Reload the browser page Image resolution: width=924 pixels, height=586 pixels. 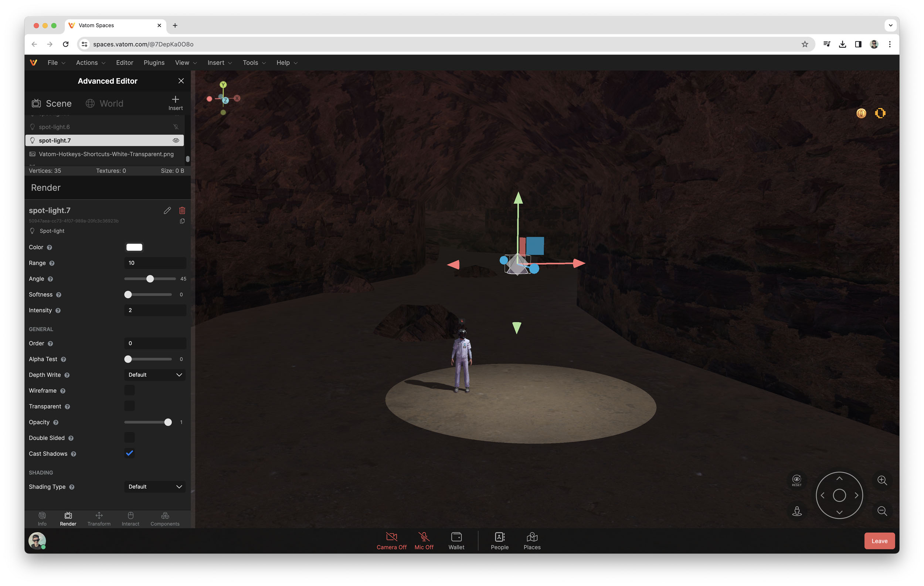coord(66,44)
